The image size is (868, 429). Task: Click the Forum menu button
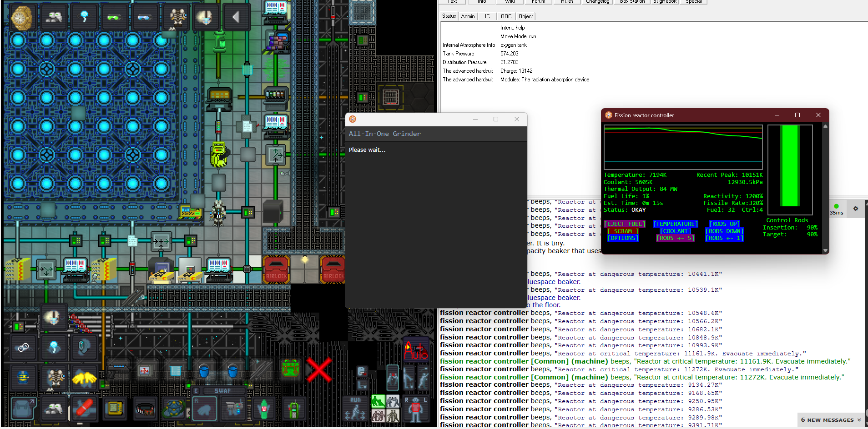(538, 2)
